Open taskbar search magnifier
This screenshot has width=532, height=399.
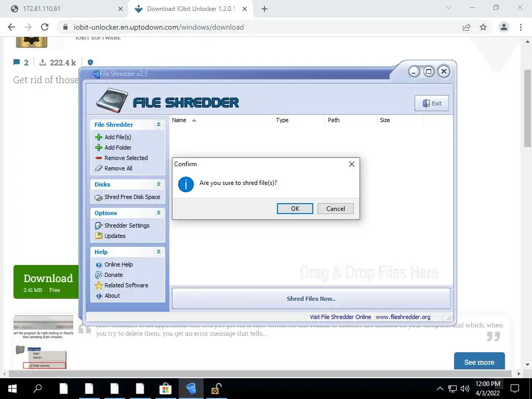click(37, 389)
